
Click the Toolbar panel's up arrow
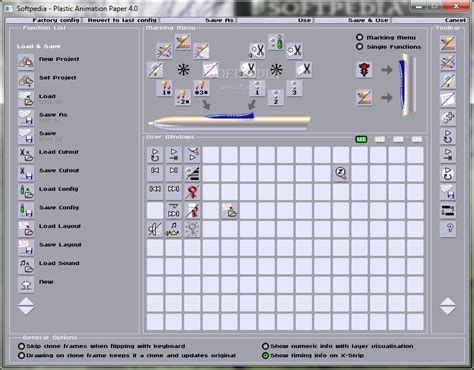[x=448, y=302]
